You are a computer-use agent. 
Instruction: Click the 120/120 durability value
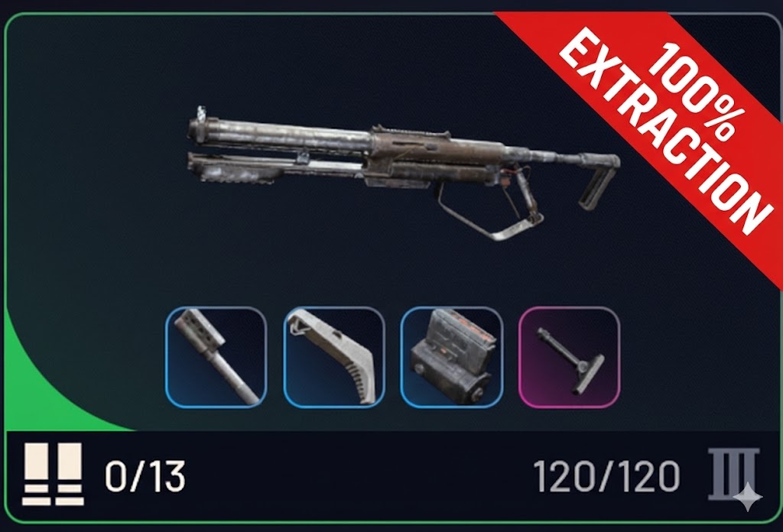click(606, 477)
